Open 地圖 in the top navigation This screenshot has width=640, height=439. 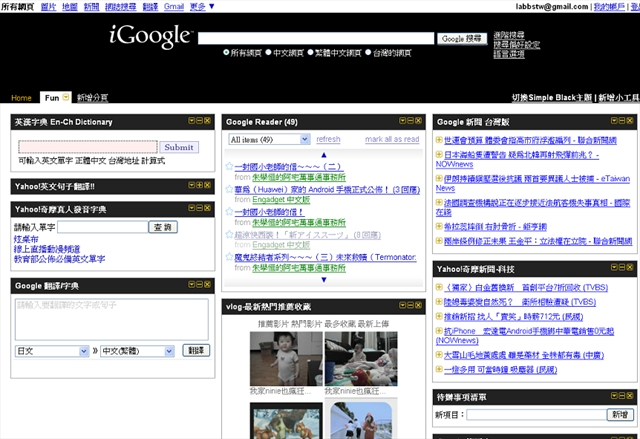pyautogui.click(x=70, y=7)
